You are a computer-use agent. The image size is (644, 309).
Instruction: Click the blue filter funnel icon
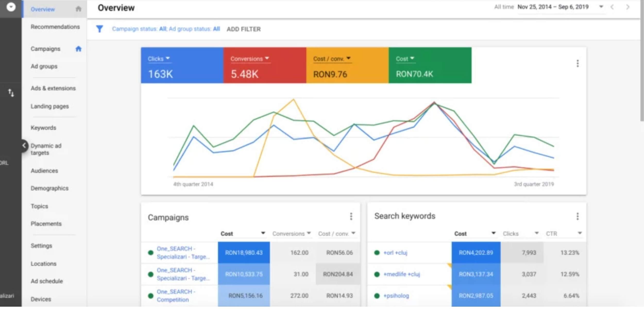point(99,29)
